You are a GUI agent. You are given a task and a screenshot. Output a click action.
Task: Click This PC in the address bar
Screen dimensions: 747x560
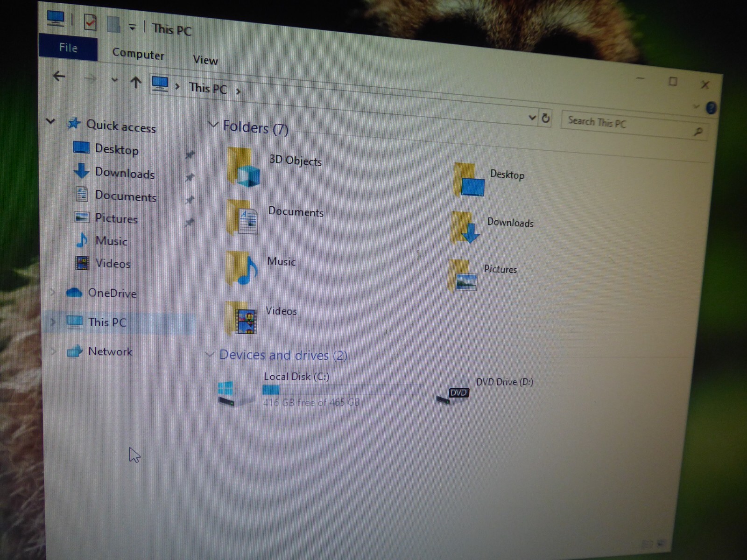point(208,88)
